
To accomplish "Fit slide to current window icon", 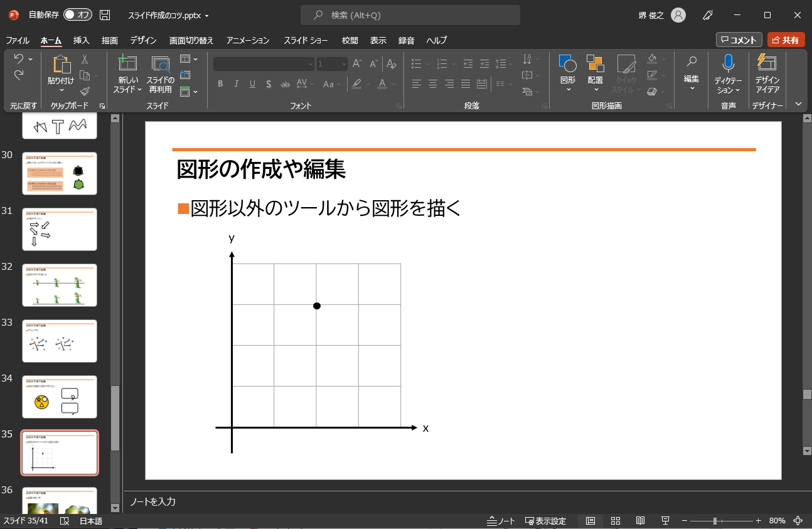I will [798, 521].
